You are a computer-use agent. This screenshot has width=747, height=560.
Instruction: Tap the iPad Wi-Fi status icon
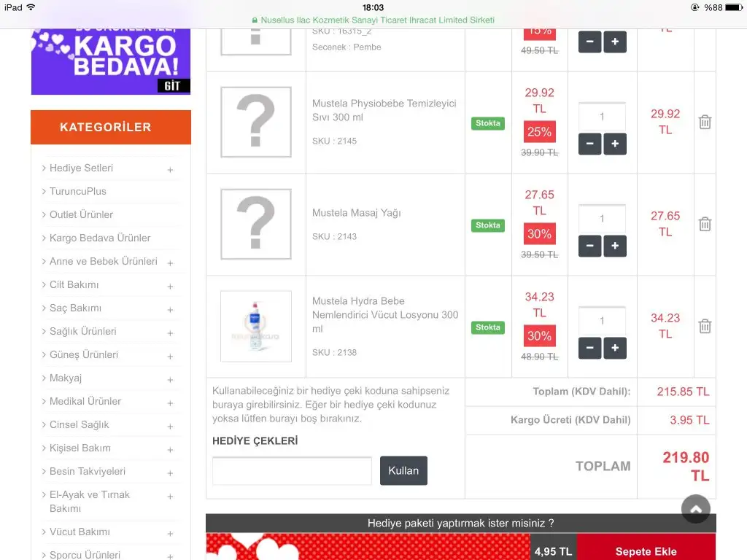pos(31,7)
